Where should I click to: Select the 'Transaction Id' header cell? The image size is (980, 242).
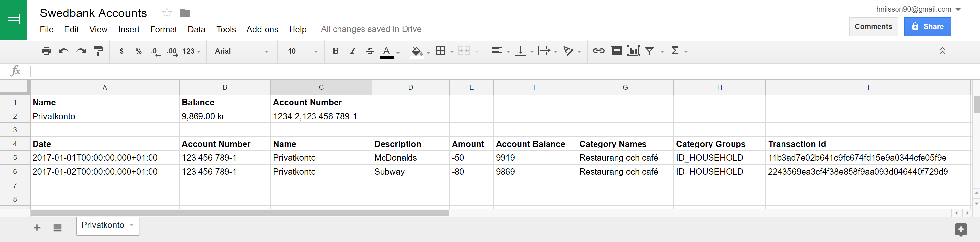[868, 144]
